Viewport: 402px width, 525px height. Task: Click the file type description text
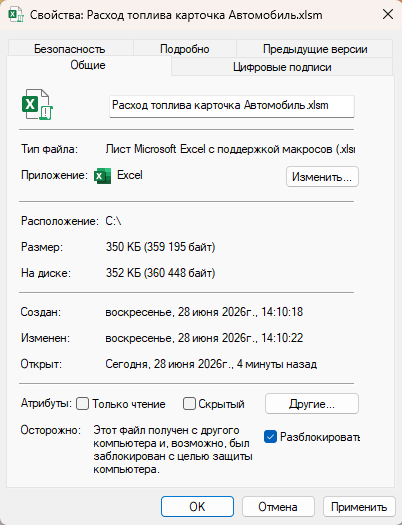pos(230,149)
